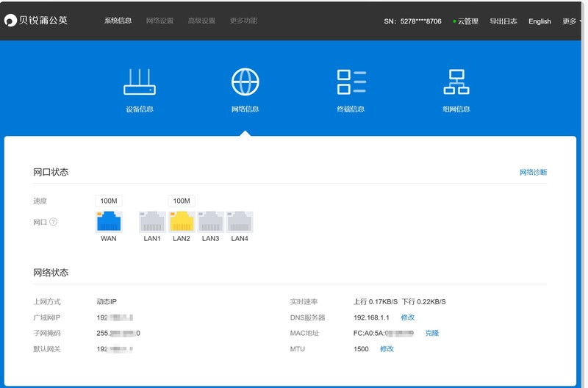Open the 终端信息 list icon
Viewport: 588px width, 388px height.
(x=351, y=82)
